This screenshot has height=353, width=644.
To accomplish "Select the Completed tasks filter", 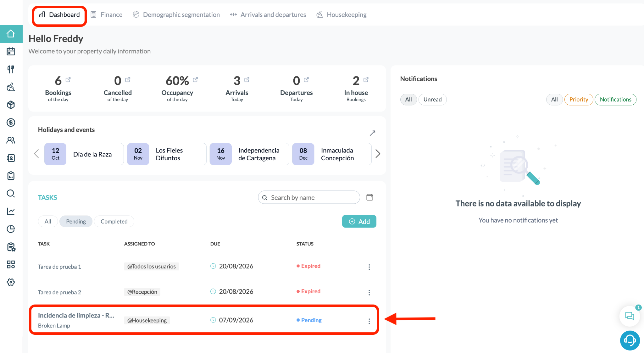I will [114, 221].
